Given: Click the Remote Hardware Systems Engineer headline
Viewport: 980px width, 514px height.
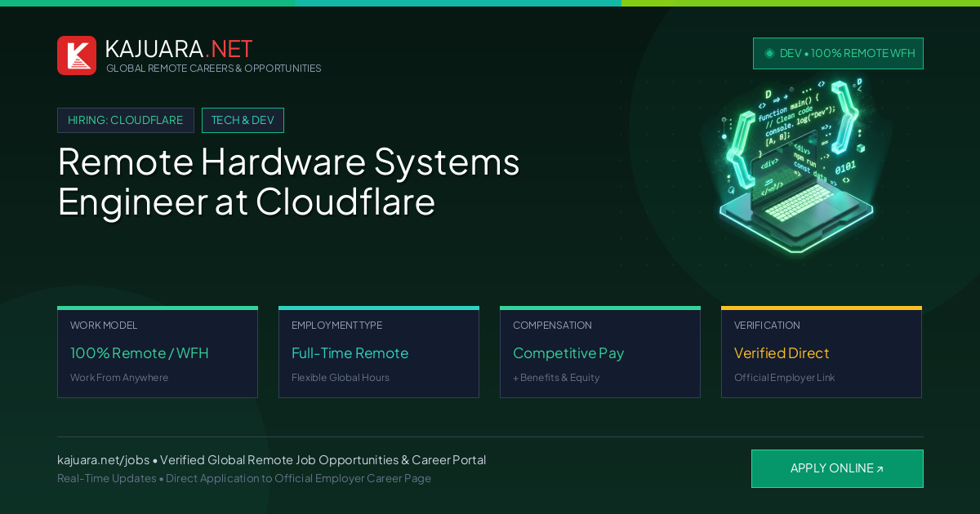Looking at the screenshot, I should 288,181.
